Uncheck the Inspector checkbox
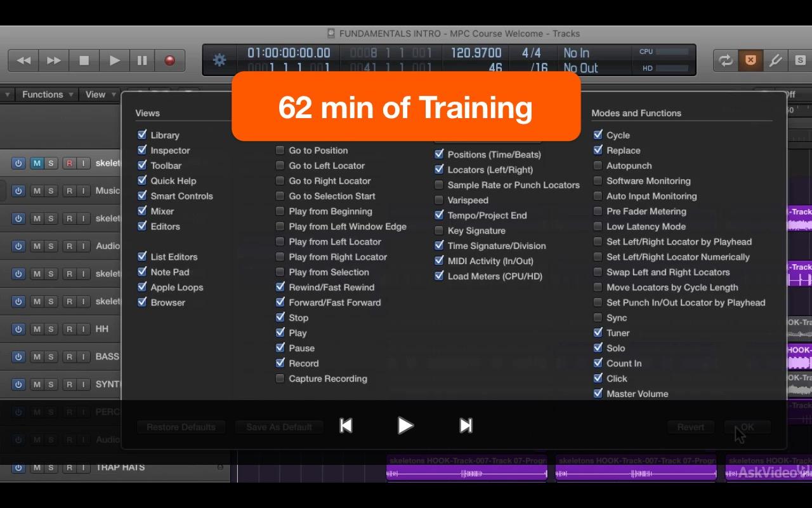Viewport: 812px width, 508px height. click(142, 150)
